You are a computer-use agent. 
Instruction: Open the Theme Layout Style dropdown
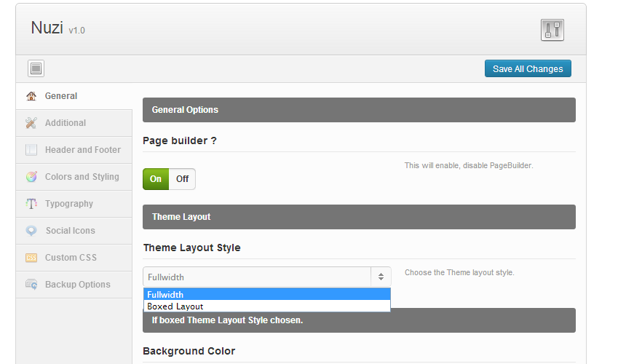pos(266,277)
